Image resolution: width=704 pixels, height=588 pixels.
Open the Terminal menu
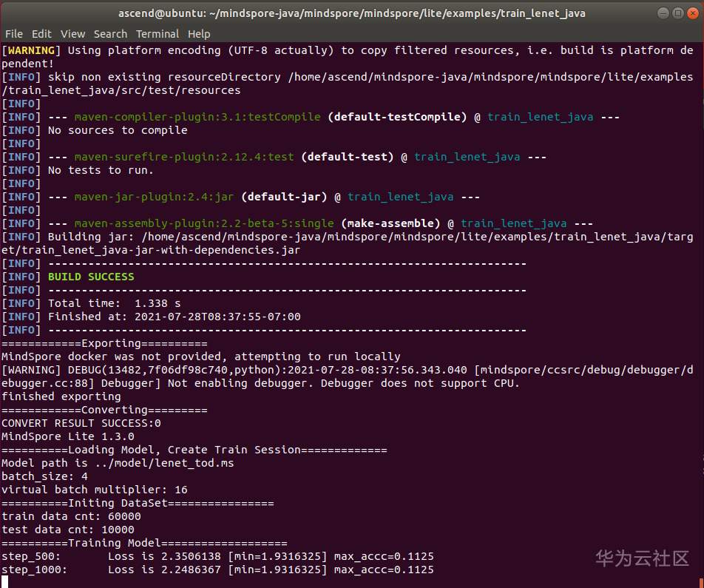(x=158, y=34)
